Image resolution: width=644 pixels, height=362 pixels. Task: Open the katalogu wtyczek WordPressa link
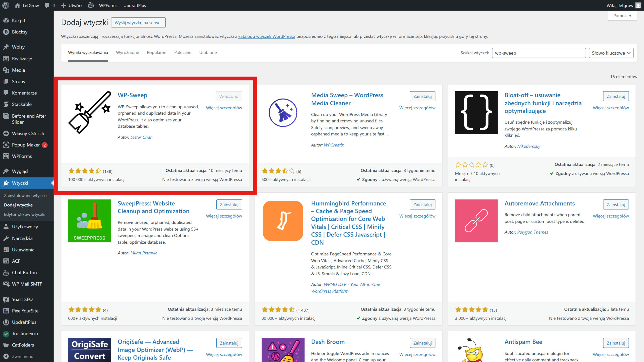[266, 36]
